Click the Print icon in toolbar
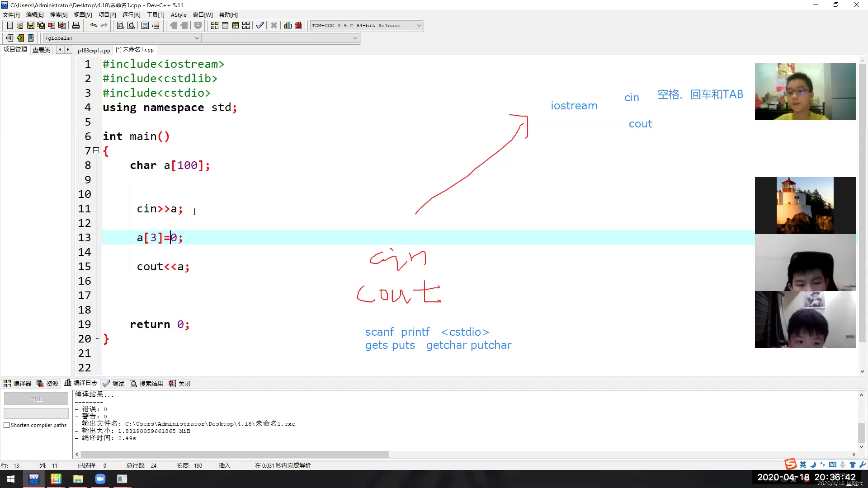Screen dimensions: 868x488 pyautogui.click(x=76, y=25)
